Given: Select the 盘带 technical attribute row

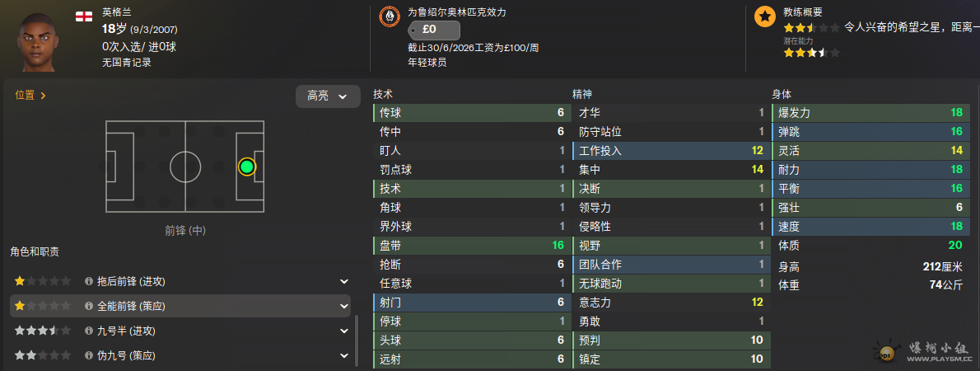Looking at the screenshot, I should coord(470,246).
